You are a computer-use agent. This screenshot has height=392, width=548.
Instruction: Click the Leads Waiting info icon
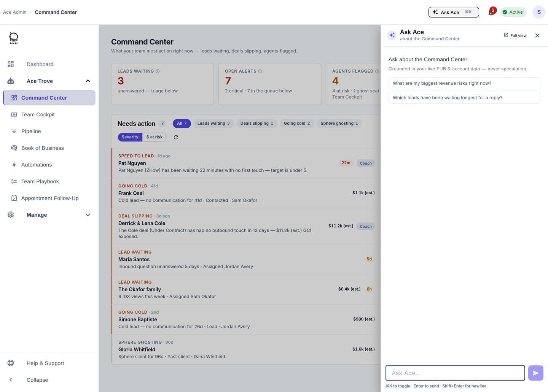[x=158, y=71]
